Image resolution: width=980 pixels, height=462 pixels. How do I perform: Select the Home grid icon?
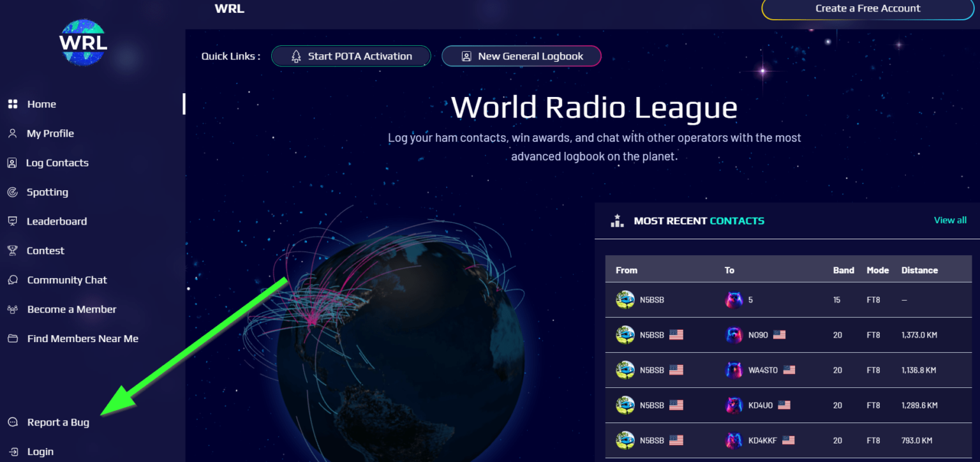13,103
